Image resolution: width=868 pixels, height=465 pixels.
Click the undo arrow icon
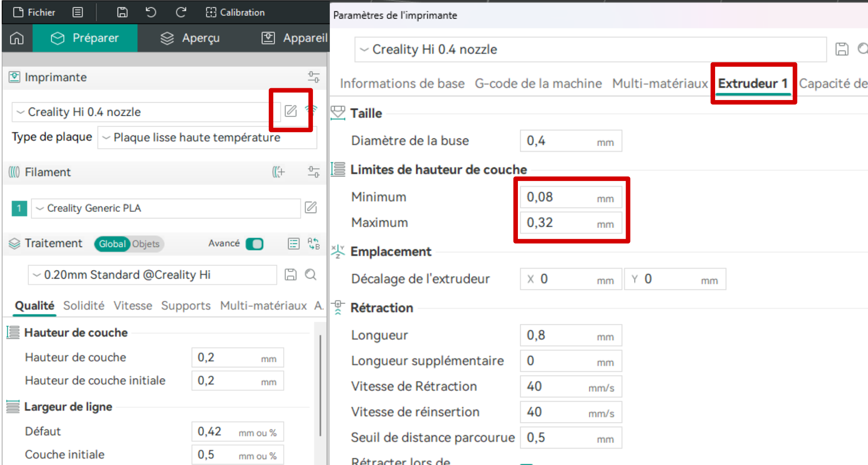(151, 12)
